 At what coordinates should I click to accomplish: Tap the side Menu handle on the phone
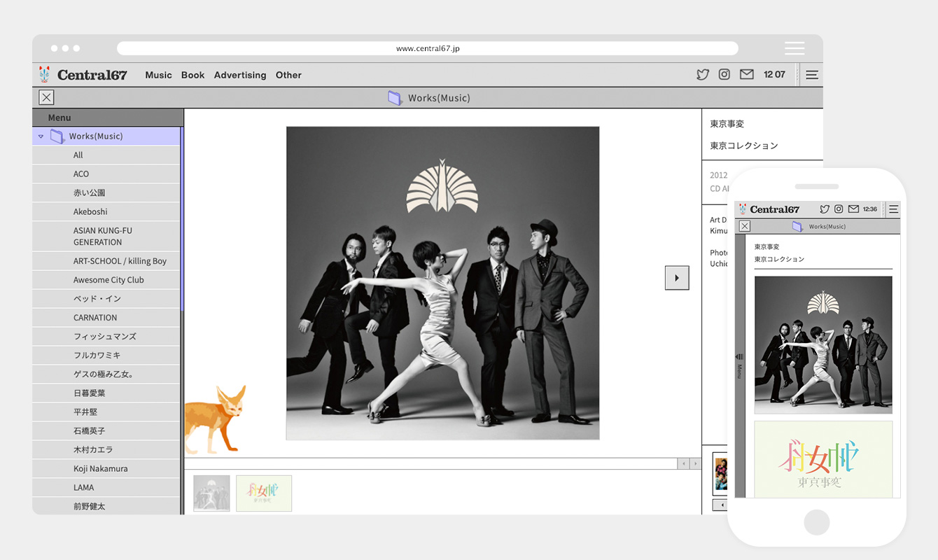point(739,366)
